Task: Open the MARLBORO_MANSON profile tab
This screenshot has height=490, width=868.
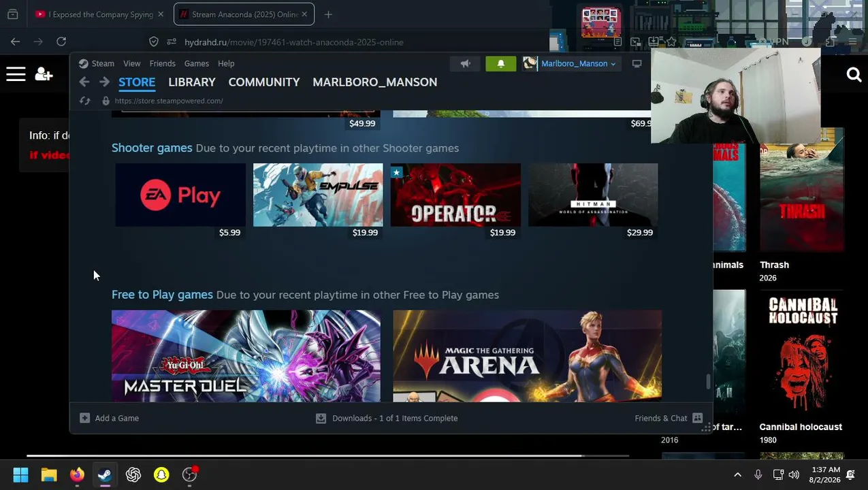Action: pos(374,82)
